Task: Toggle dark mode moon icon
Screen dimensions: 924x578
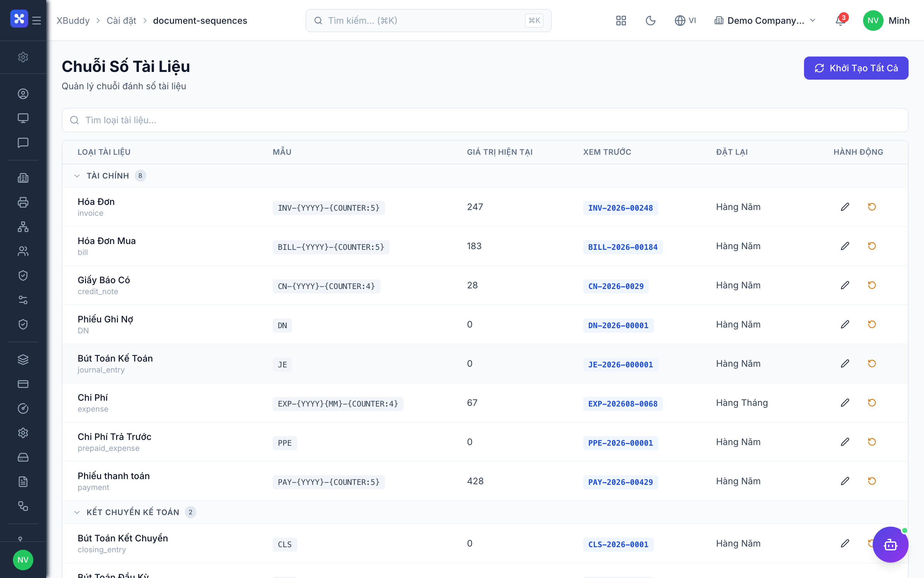Action: pos(650,21)
